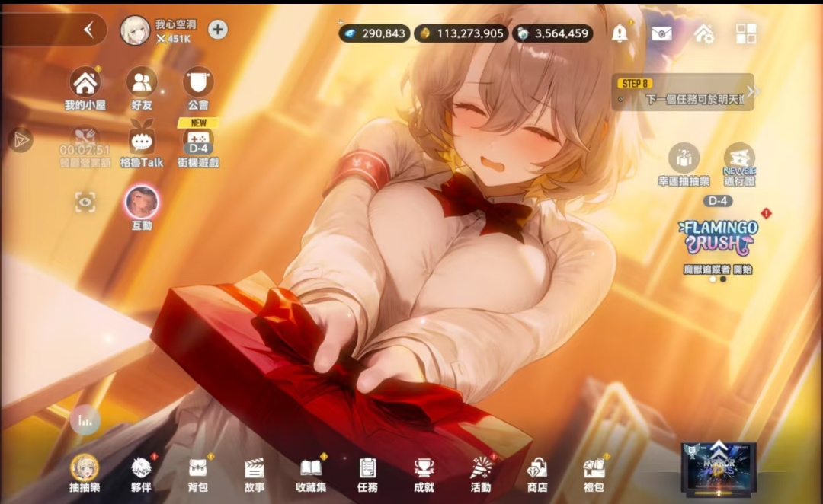
Task: Open the Mirror Wars thumbnail
Action: (x=719, y=468)
